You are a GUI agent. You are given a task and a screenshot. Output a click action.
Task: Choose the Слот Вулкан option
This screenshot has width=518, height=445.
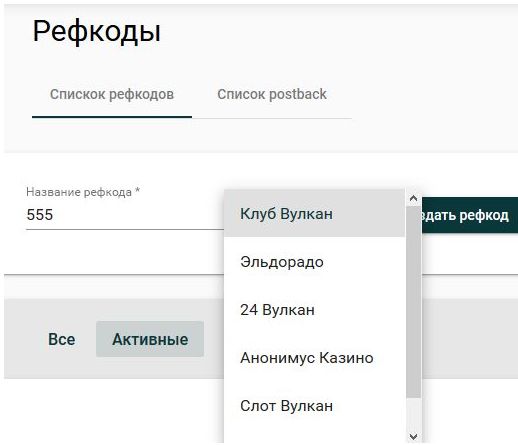pyautogui.click(x=314, y=406)
